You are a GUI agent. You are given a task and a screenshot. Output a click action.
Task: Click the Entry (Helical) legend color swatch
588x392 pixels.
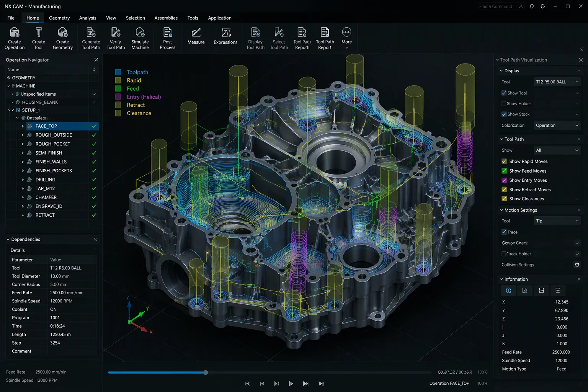(118, 97)
